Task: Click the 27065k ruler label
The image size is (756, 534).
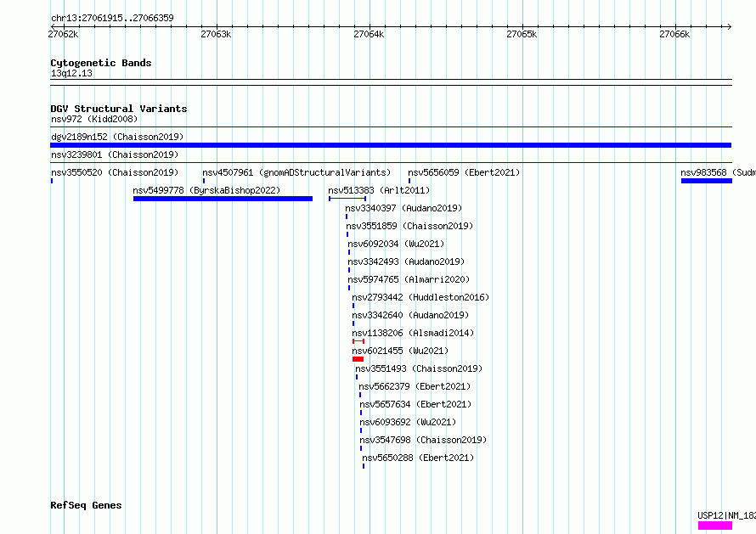Action: tap(522, 34)
